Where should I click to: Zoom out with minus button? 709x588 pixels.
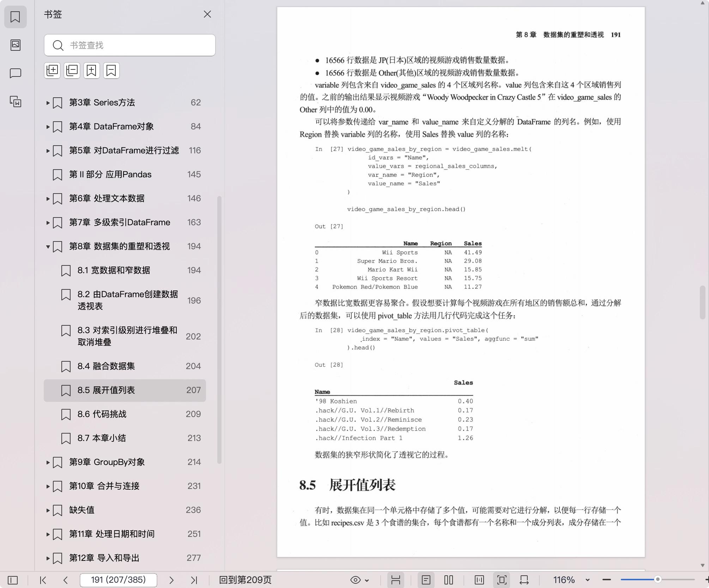click(607, 580)
